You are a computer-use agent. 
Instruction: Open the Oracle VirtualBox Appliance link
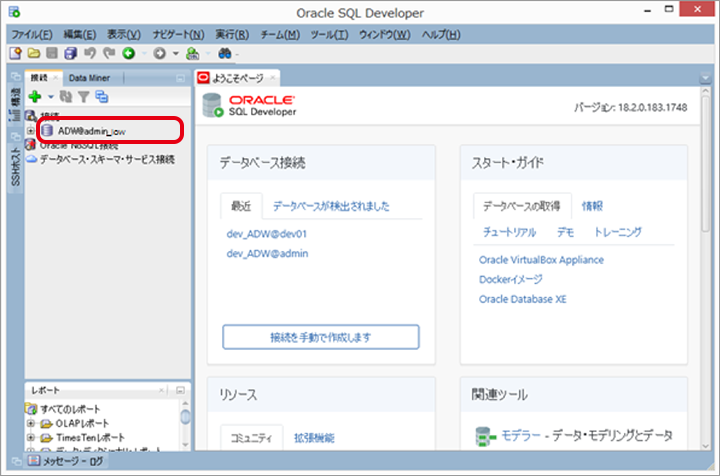pos(541,260)
